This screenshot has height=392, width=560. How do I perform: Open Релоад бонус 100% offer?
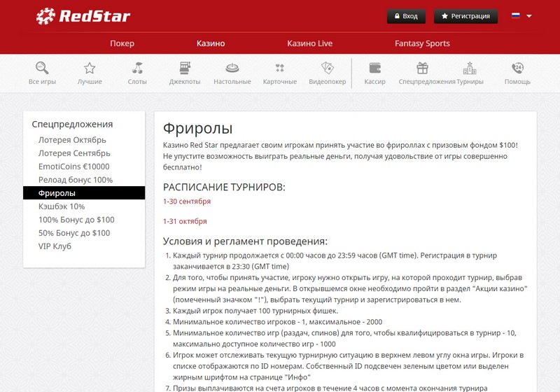[76, 180]
